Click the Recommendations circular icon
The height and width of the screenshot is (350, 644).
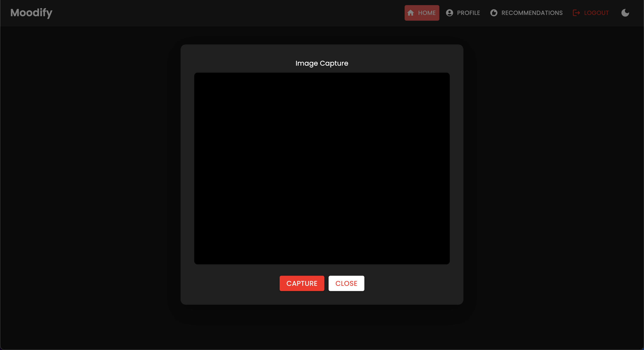(x=493, y=13)
